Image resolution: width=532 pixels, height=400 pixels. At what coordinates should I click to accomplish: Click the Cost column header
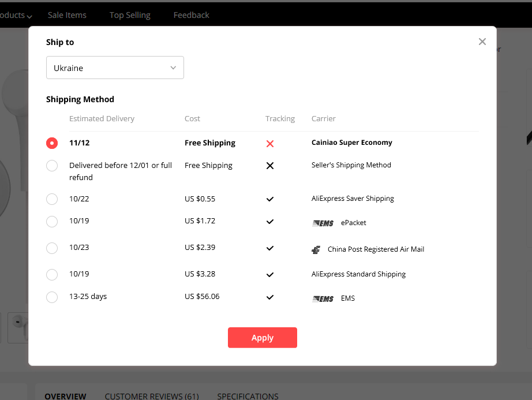tap(192, 119)
